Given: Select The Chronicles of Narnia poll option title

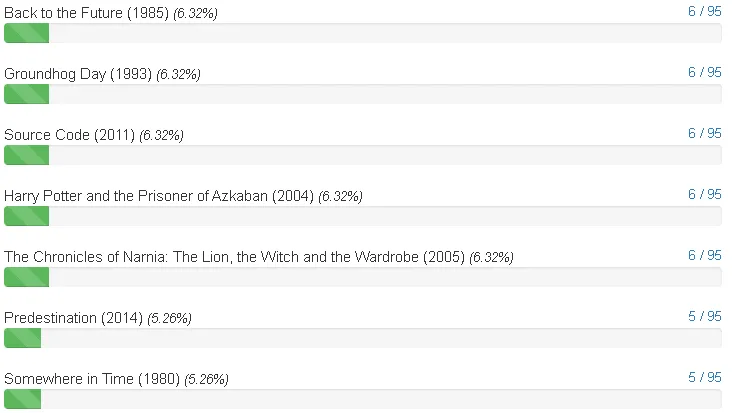Looking at the screenshot, I should 234,257.
